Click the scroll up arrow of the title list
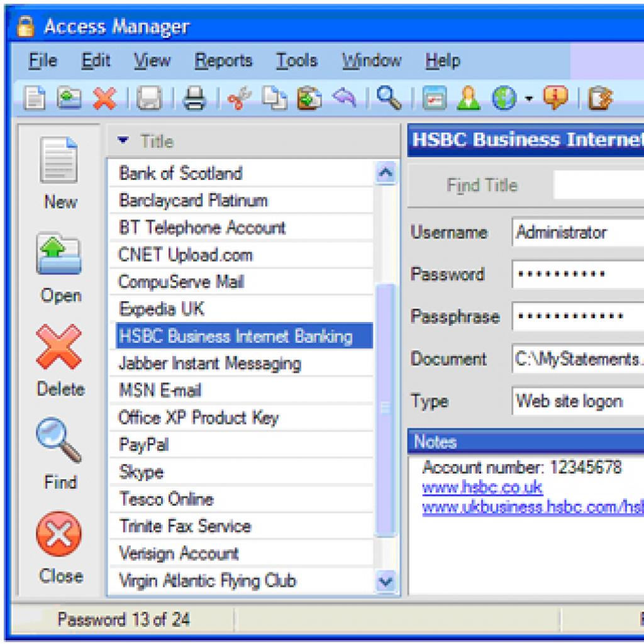The height and width of the screenshot is (644, 644). [386, 172]
